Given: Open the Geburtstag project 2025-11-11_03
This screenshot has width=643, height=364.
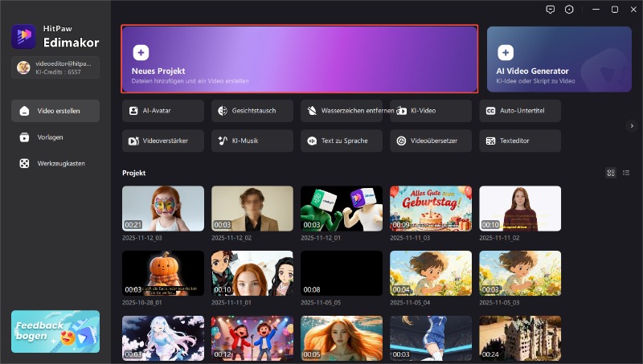Looking at the screenshot, I should click(x=431, y=209).
